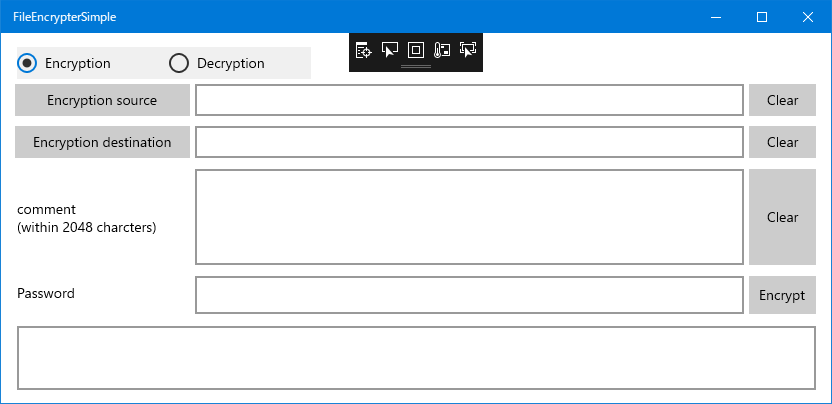The image size is (832, 404).
Task: Activate the Select Element cursor tool
Action: [389, 50]
